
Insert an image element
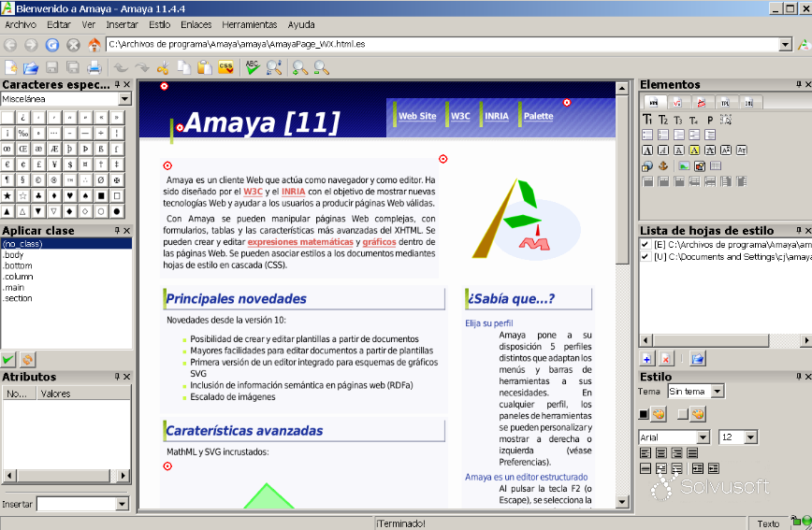pos(684,166)
